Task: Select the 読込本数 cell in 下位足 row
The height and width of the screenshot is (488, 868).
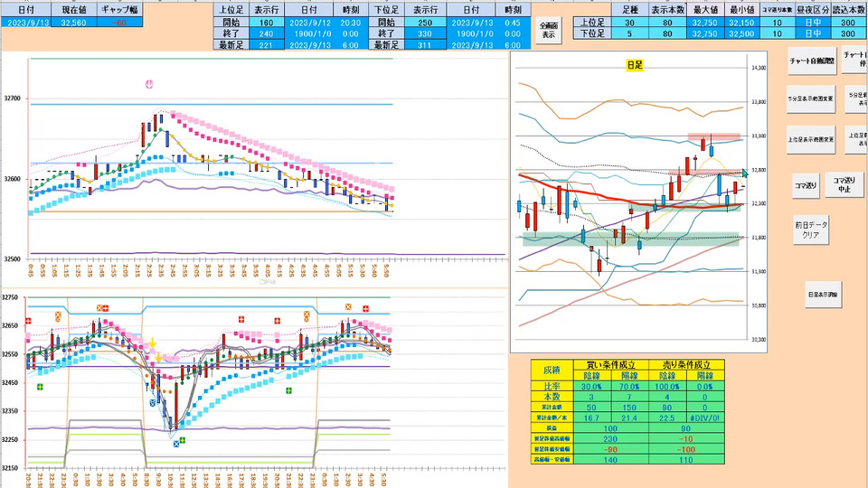Action: pyautogui.click(x=848, y=33)
